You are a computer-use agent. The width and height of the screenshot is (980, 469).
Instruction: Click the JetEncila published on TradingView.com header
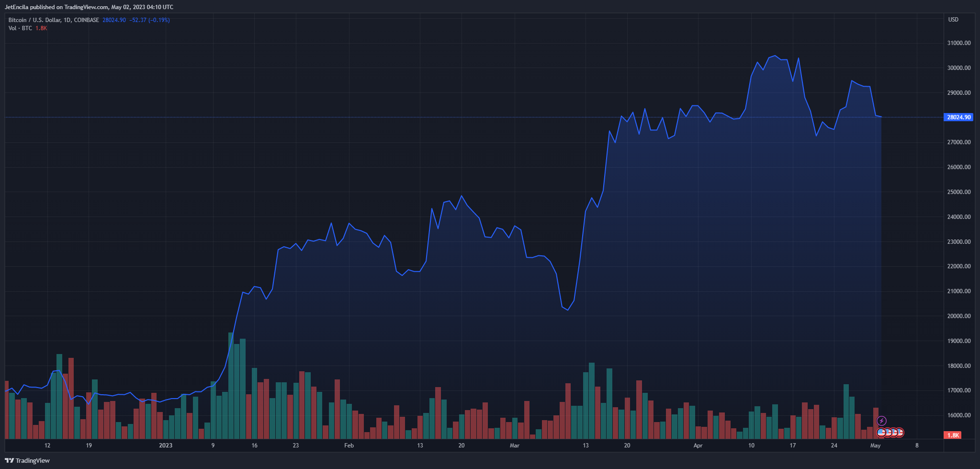[x=89, y=7]
